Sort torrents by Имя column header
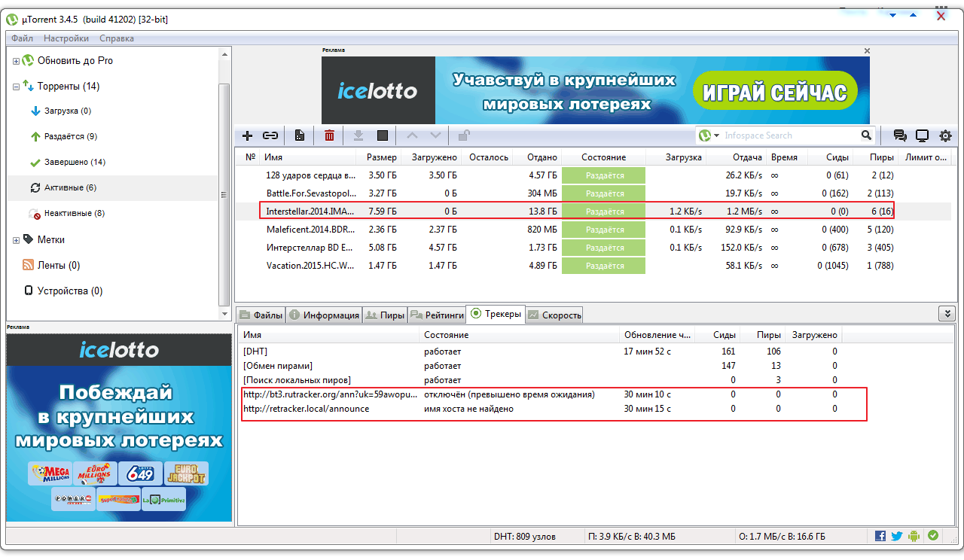 309,157
